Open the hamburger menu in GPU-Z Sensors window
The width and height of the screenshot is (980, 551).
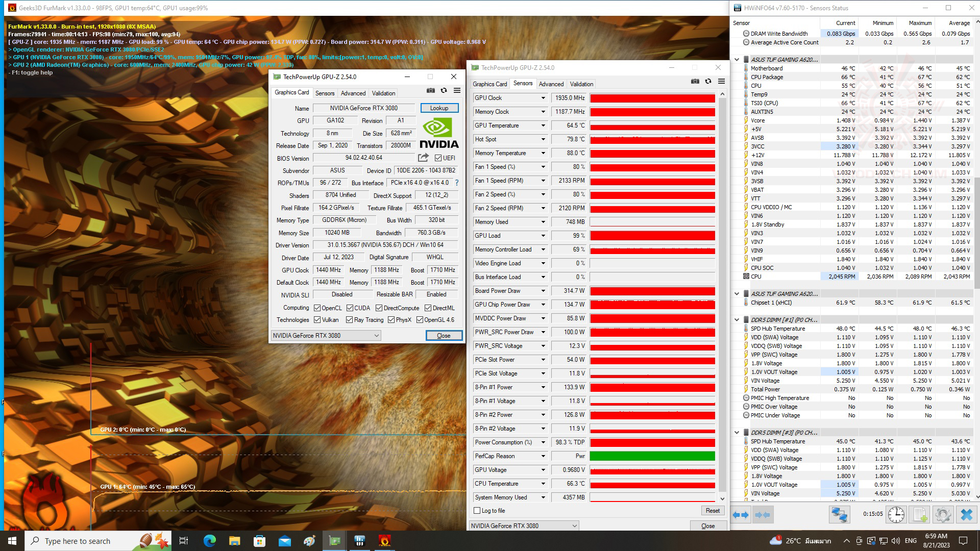[721, 82]
